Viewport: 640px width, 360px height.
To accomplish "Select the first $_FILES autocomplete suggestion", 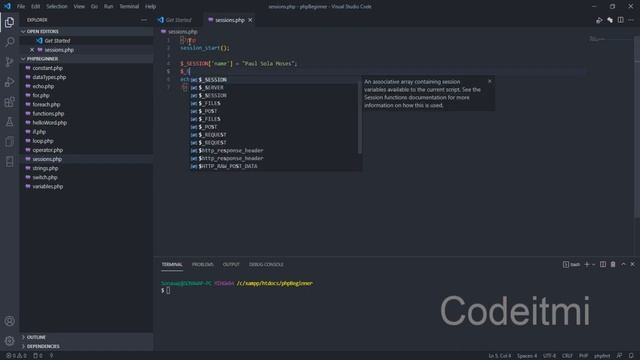I will click(274, 103).
